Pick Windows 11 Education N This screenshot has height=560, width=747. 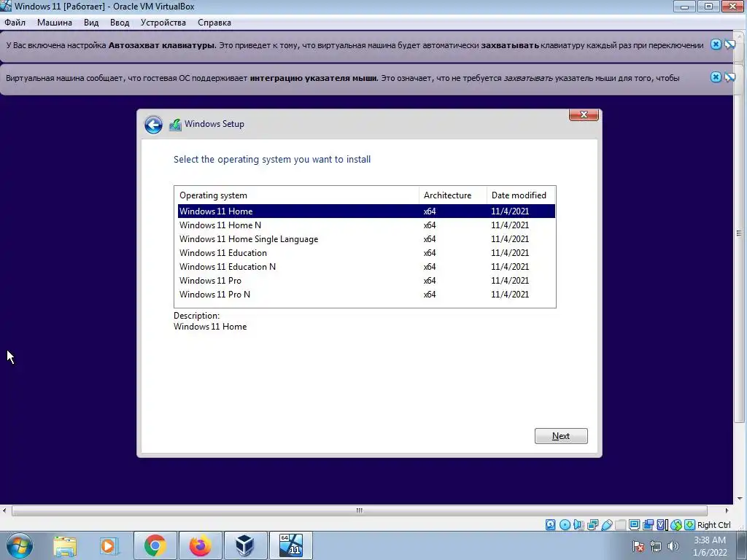pos(366,266)
